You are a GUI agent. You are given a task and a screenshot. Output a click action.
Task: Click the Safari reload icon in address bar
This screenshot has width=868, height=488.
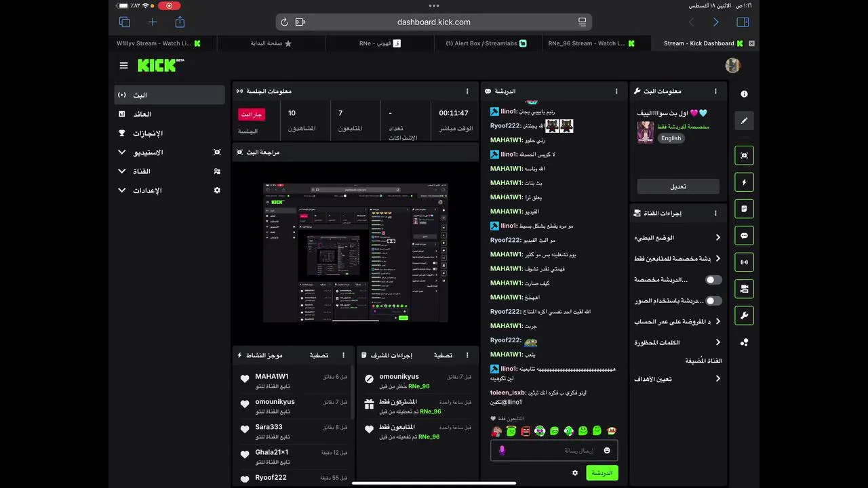click(x=285, y=22)
